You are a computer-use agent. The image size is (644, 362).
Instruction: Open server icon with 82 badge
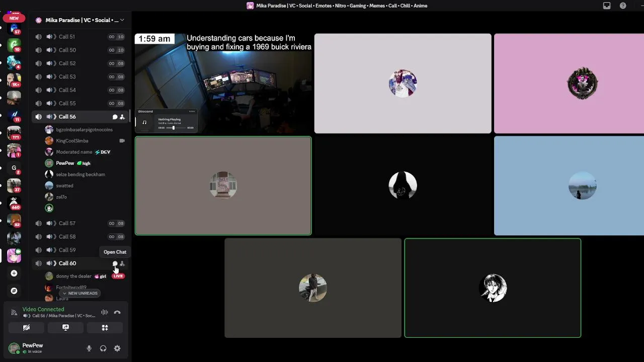(14, 221)
